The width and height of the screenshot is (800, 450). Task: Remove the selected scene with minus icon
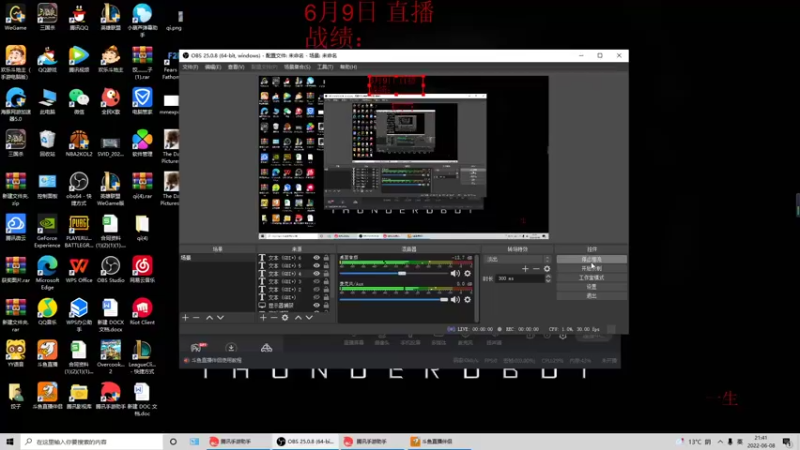(196, 317)
